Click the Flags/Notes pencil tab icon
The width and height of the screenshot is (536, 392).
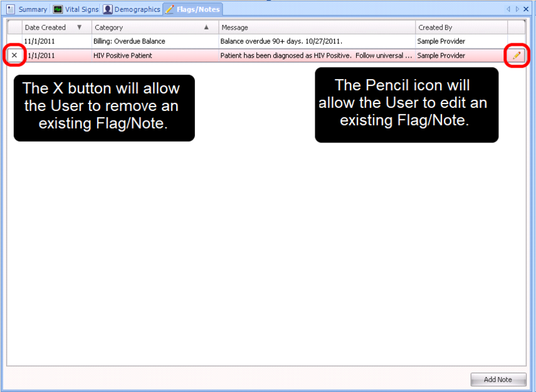(x=170, y=9)
